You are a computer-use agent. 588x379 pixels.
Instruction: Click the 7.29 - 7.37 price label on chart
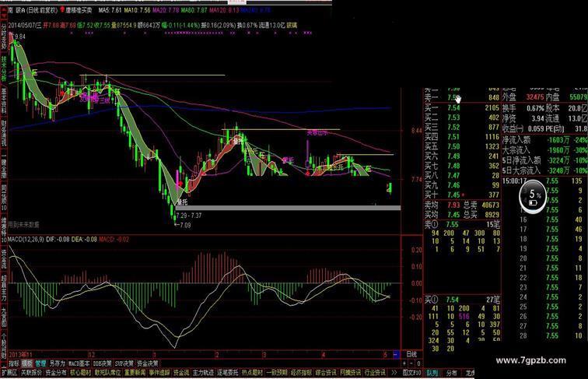(x=189, y=216)
